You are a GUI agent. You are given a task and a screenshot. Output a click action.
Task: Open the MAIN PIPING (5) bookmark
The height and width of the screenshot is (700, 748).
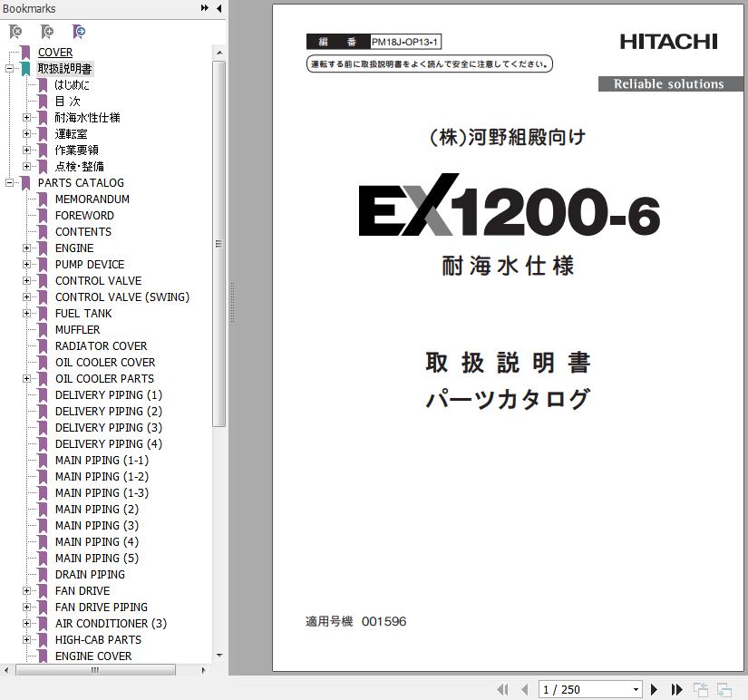(97, 558)
